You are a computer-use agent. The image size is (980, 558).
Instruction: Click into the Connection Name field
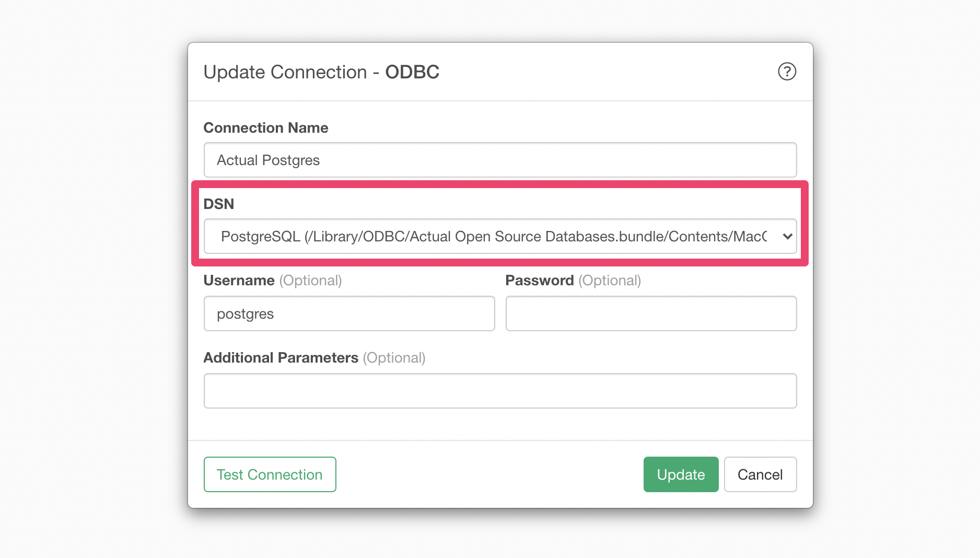pyautogui.click(x=500, y=160)
